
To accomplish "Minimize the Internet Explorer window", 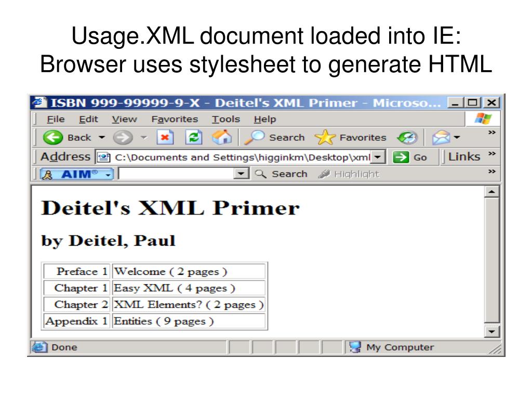I will pyautogui.click(x=456, y=102).
